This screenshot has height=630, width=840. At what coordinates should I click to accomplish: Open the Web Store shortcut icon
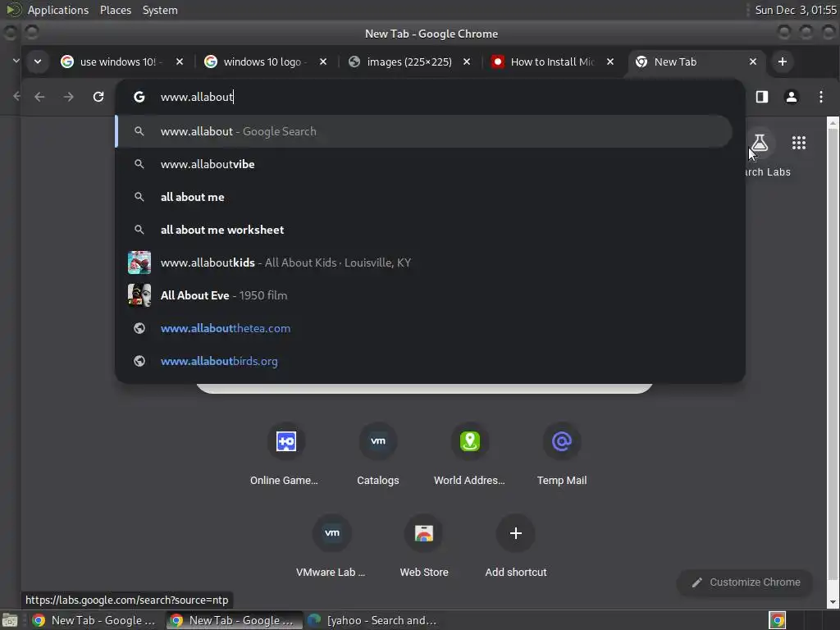click(x=424, y=533)
